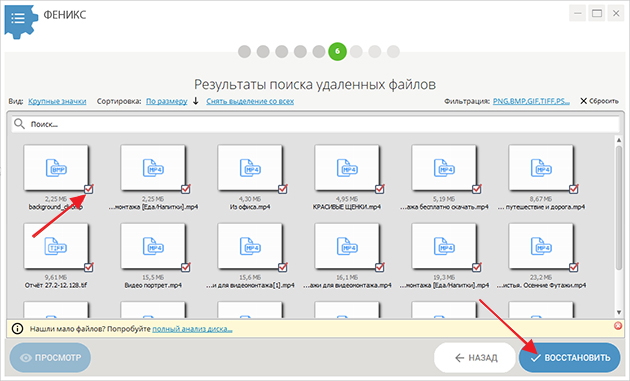Select the 23,2 МБ Осенние Футажи thumbnail
630x381 pixels.
click(541, 246)
